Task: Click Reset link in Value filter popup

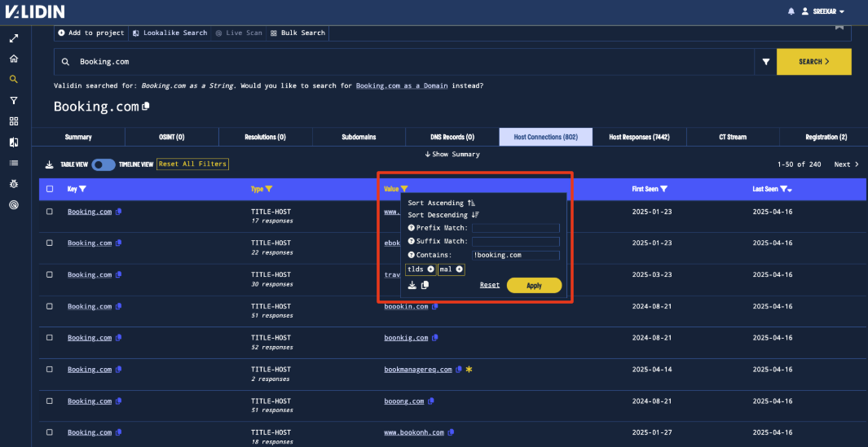Action: pyautogui.click(x=489, y=285)
